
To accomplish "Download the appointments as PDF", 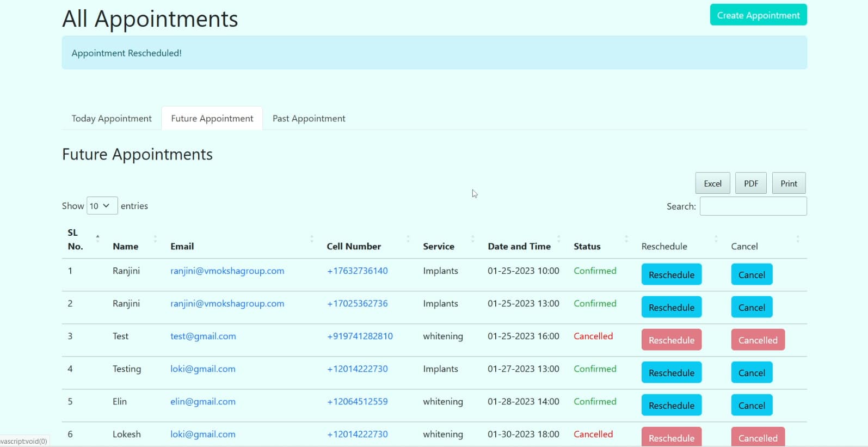I will (751, 183).
